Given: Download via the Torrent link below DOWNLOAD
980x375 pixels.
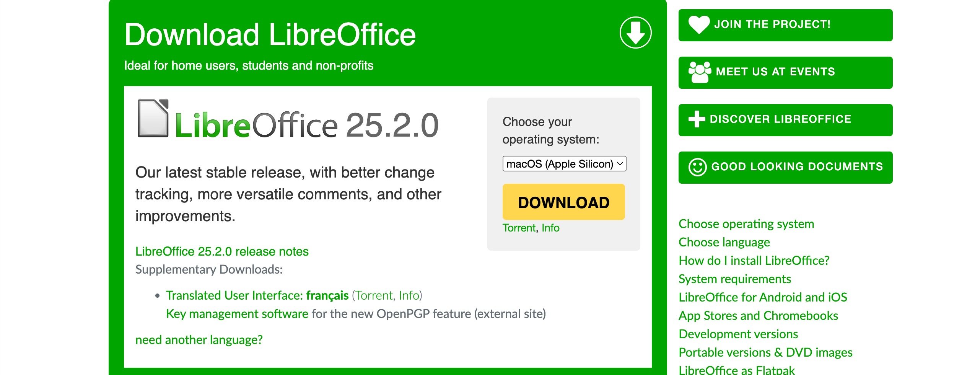Looking at the screenshot, I should [x=519, y=228].
